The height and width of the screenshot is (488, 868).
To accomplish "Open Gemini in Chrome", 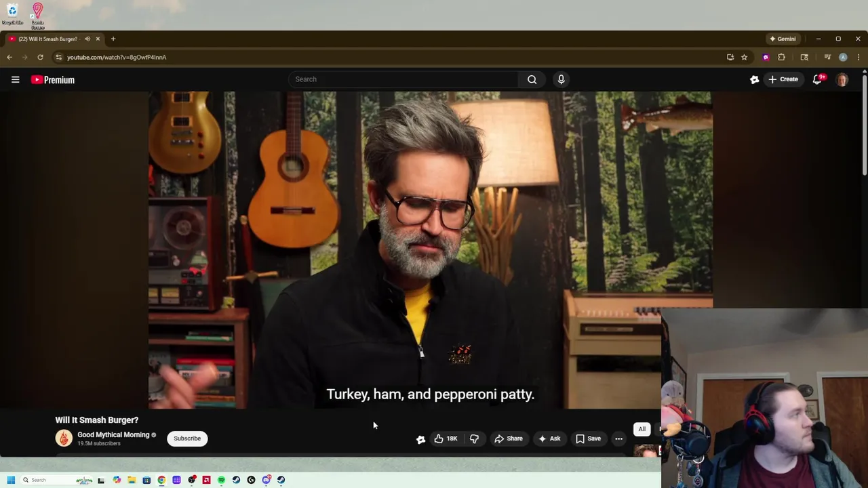I will click(783, 39).
